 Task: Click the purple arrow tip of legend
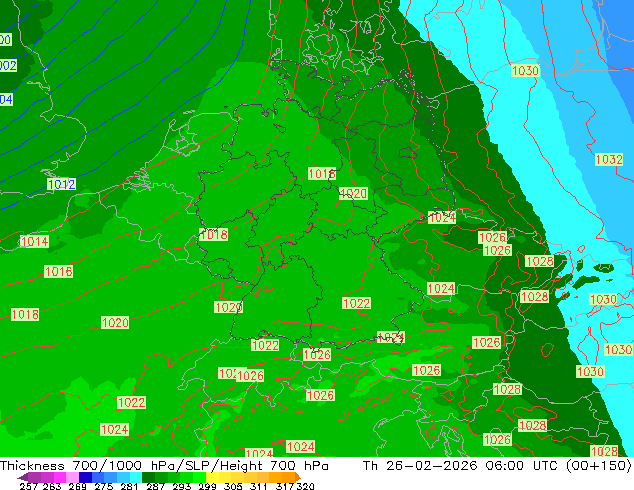tap(22, 477)
